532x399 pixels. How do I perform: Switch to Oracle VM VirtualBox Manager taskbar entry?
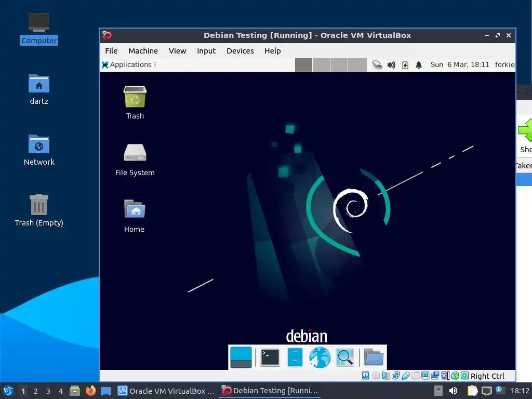pyautogui.click(x=166, y=391)
